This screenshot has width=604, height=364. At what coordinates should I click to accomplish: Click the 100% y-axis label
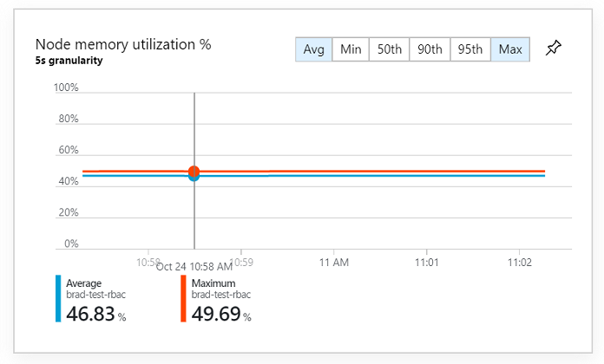click(66, 88)
